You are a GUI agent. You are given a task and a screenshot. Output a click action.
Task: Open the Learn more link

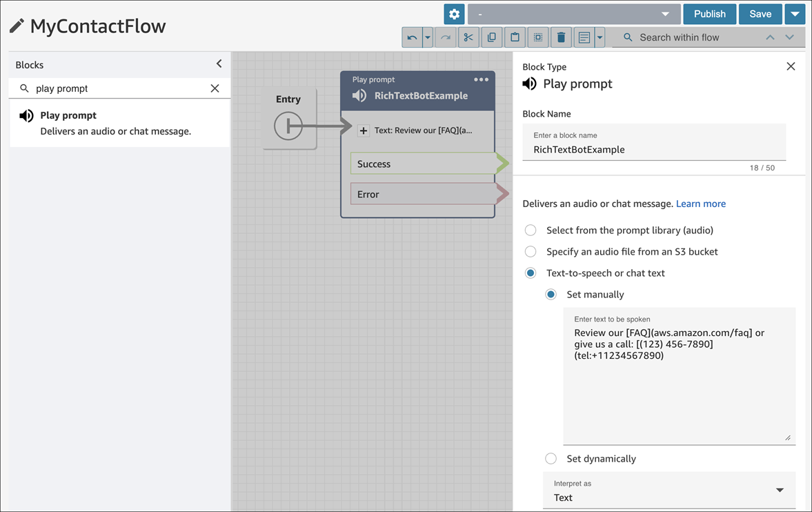click(x=701, y=204)
